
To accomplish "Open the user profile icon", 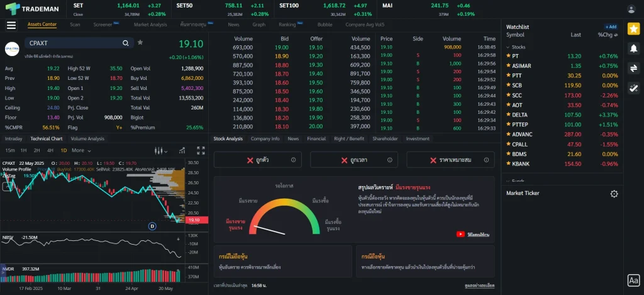I will [631, 9].
